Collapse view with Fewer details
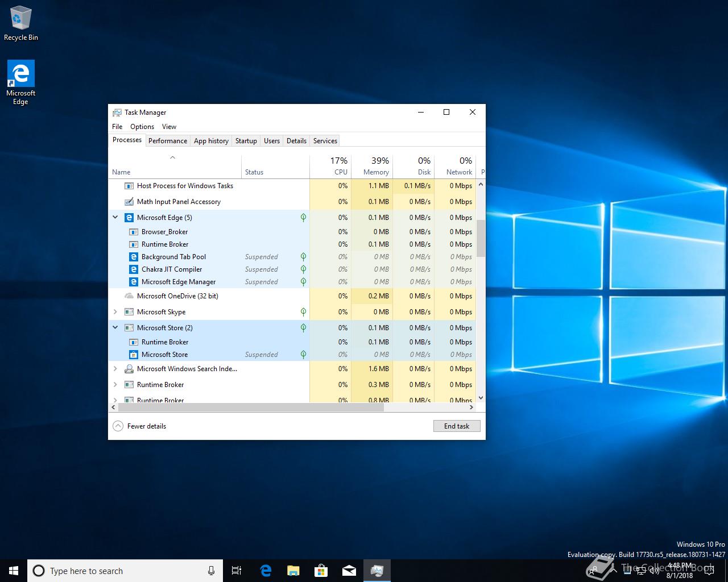 tap(140, 426)
